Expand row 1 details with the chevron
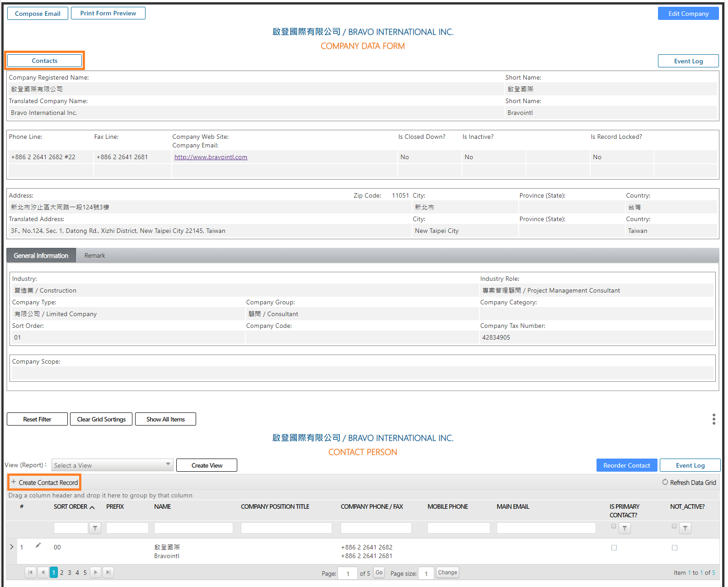Image resolution: width=728 pixels, height=587 pixels. tap(12, 547)
